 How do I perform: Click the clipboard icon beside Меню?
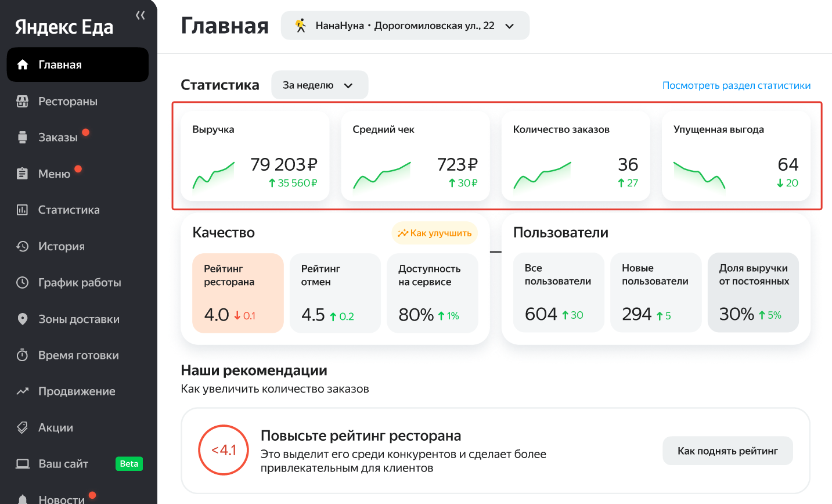coord(22,174)
